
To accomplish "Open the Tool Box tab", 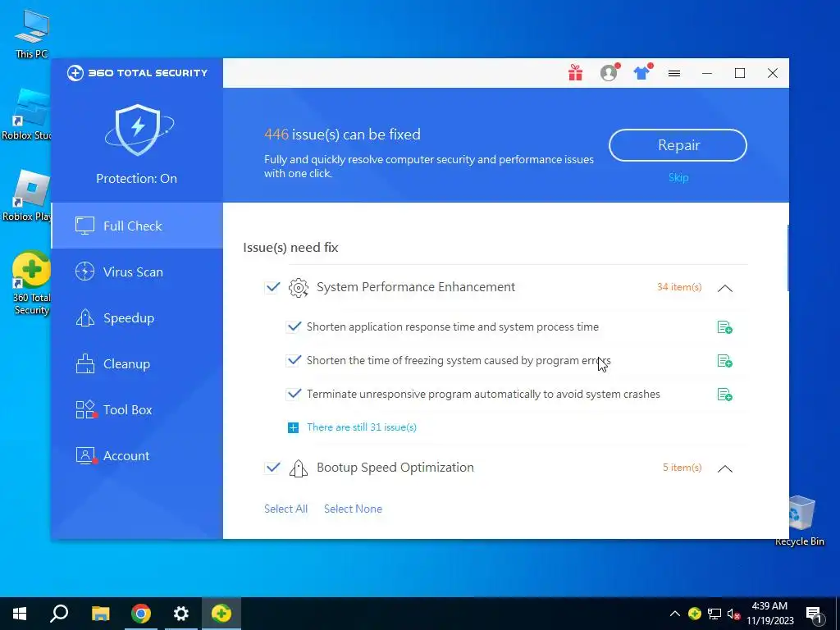I will point(137,410).
